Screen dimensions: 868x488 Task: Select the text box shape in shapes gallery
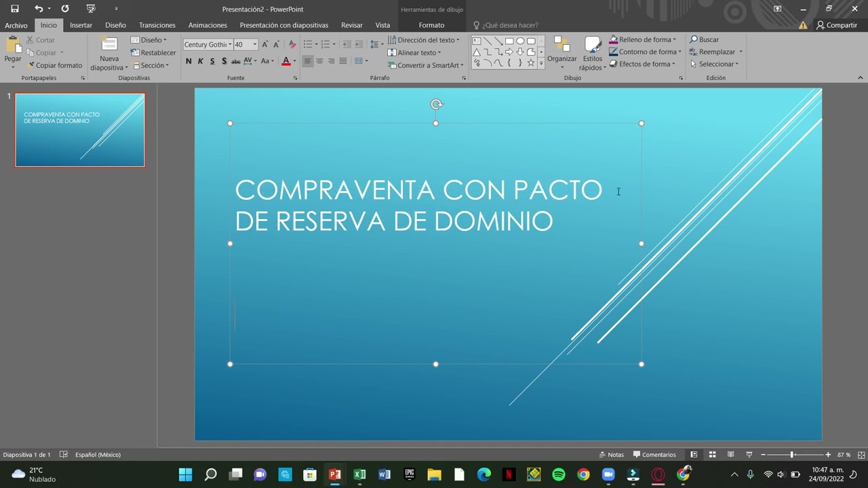[x=477, y=41]
